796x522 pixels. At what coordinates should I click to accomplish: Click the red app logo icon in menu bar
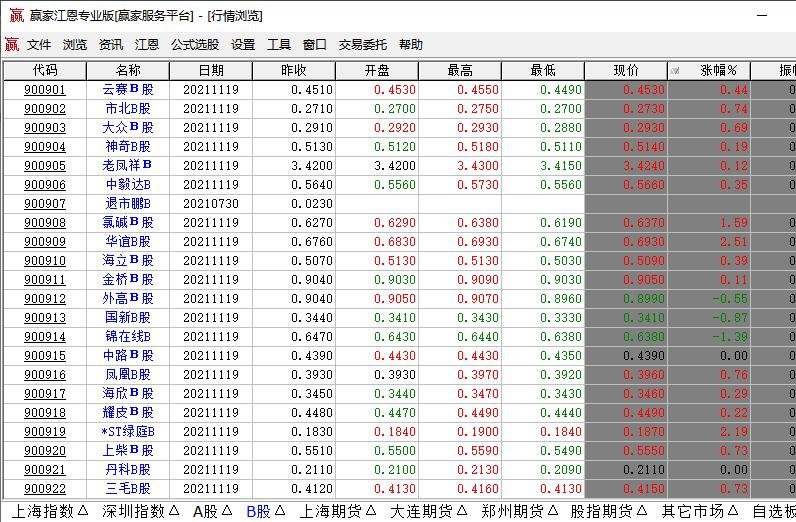pyautogui.click(x=12, y=45)
